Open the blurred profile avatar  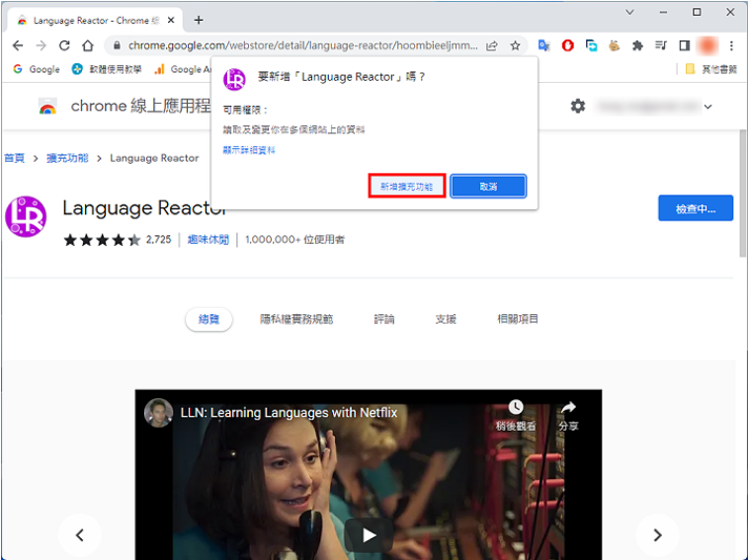(x=707, y=45)
